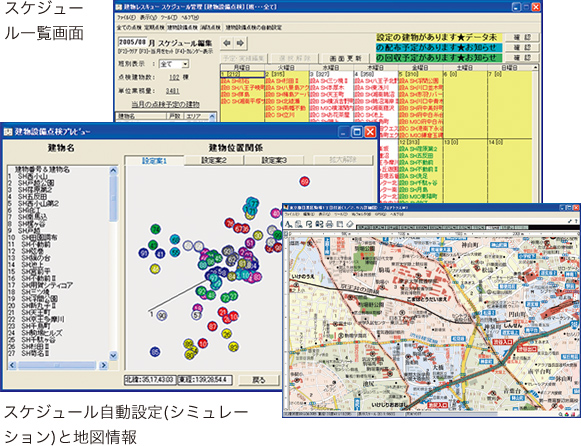Click the fourth toolbar icon in map window
The image size is (581, 446).
click(319, 224)
